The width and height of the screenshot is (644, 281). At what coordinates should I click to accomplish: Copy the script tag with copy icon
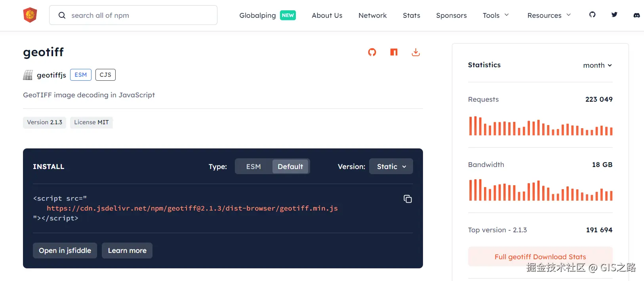(408, 199)
